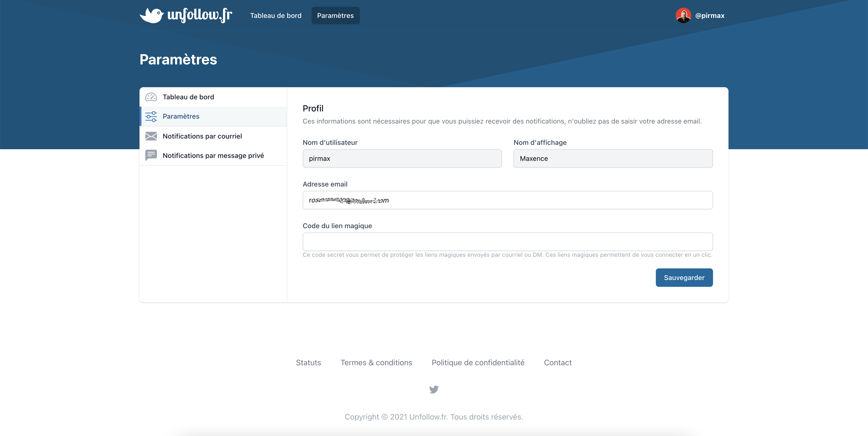Select Paramètres tab in top navigation
This screenshot has width=868, height=436.
pos(335,16)
